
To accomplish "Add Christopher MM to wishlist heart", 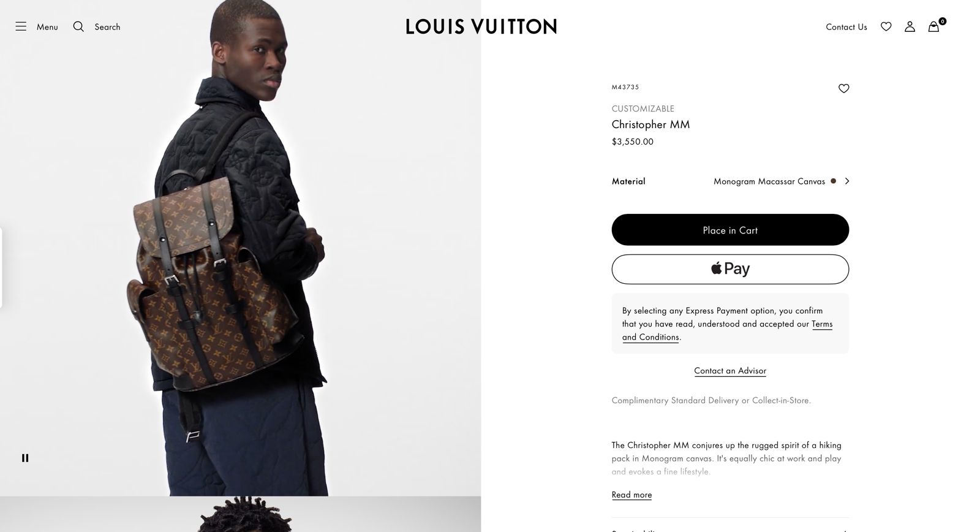I will (x=843, y=88).
